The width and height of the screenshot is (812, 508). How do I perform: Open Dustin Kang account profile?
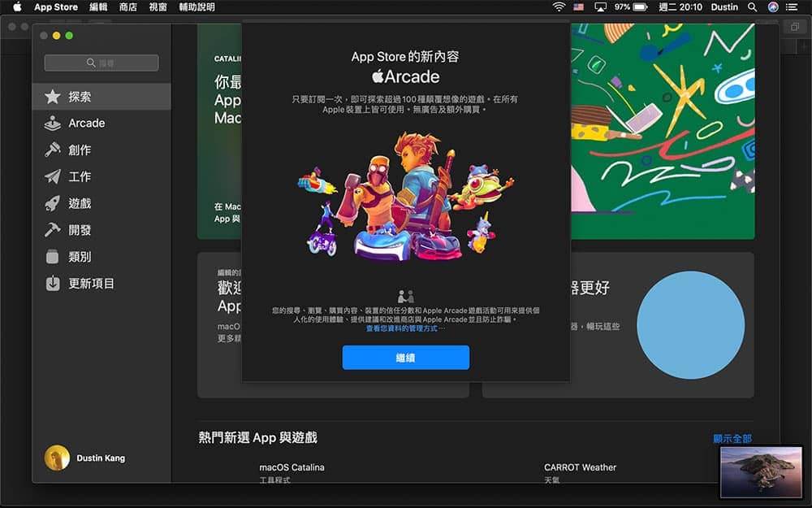tap(85, 458)
